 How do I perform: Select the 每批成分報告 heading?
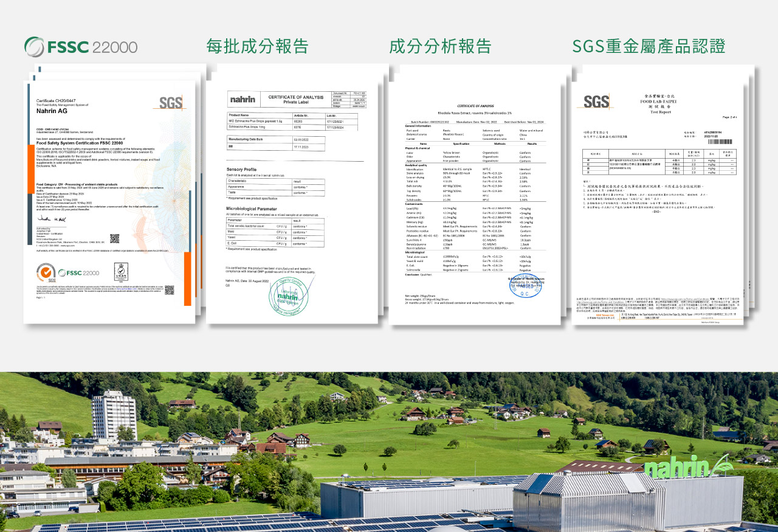pos(257,46)
